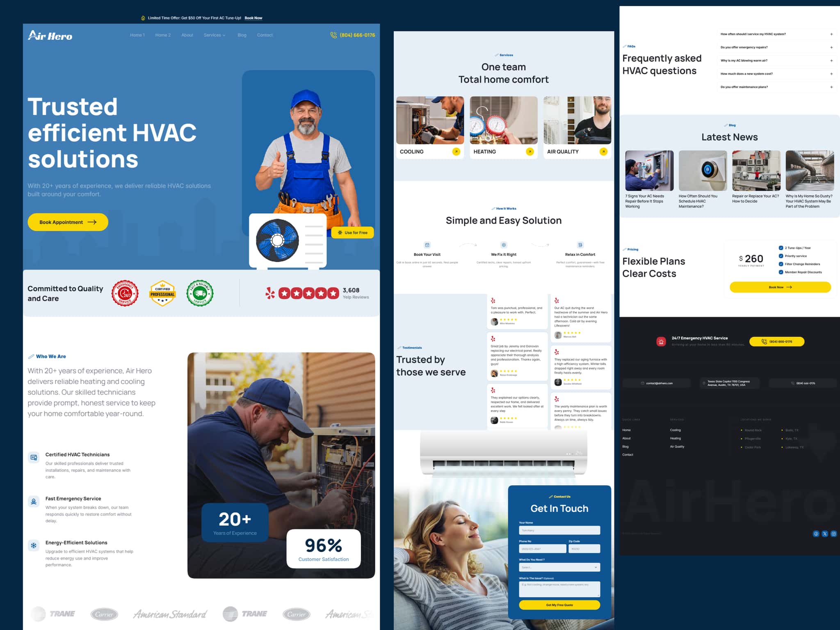Open the arrow icon on the HEATING card
Viewport: 840px width, 630px height.
coord(530,152)
